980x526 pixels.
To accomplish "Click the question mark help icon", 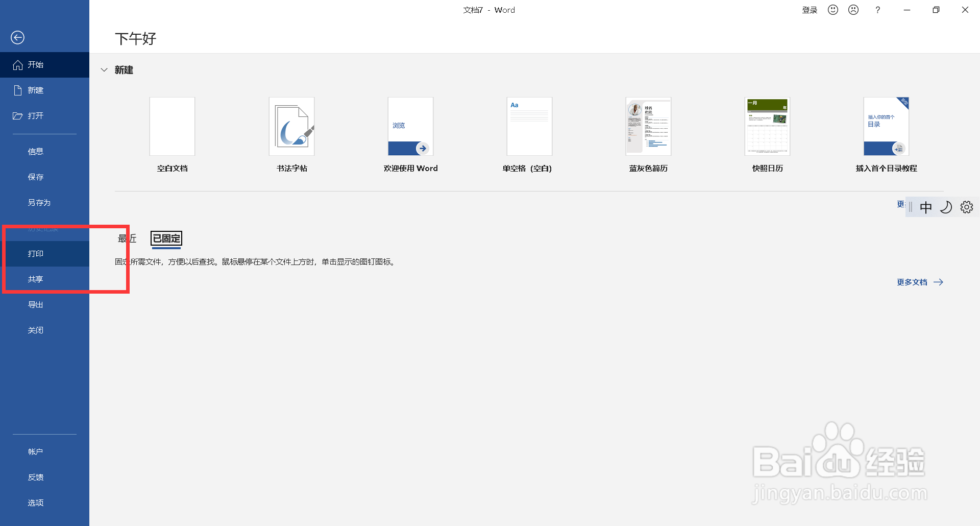I will click(x=877, y=10).
